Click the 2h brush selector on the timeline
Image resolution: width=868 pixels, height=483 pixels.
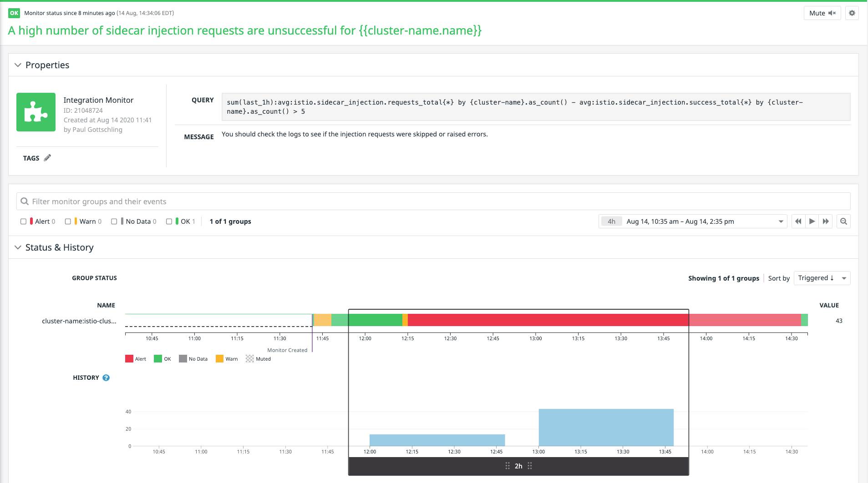tap(518, 466)
